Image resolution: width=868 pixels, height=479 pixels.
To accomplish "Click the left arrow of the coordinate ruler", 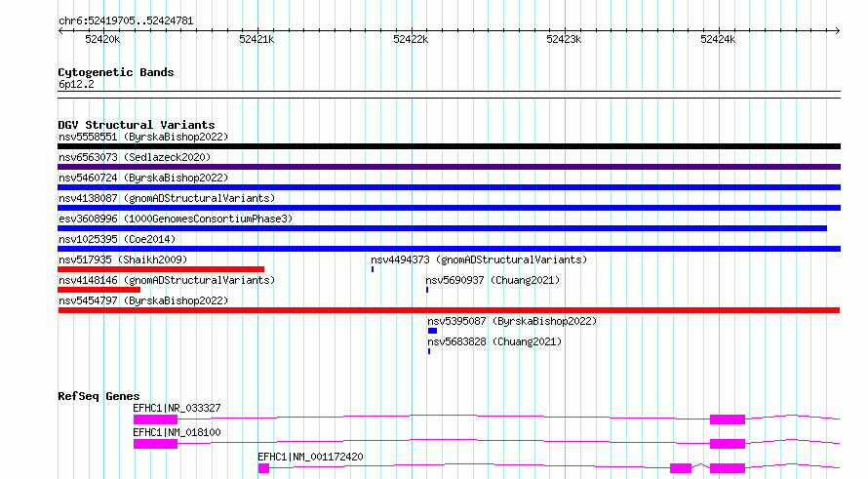I will [x=60, y=31].
